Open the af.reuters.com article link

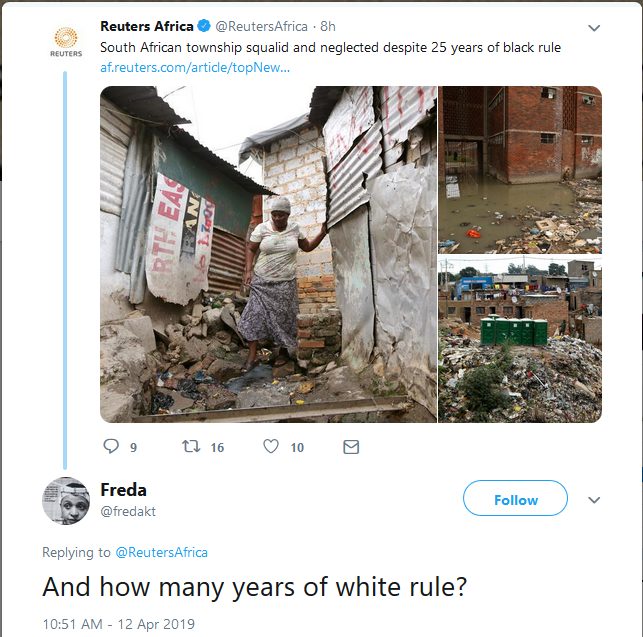click(195, 67)
